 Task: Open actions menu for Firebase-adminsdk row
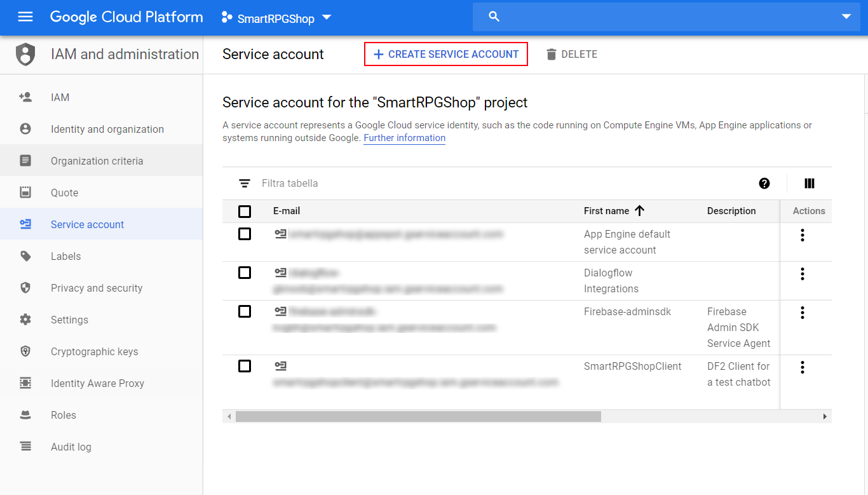click(x=803, y=313)
